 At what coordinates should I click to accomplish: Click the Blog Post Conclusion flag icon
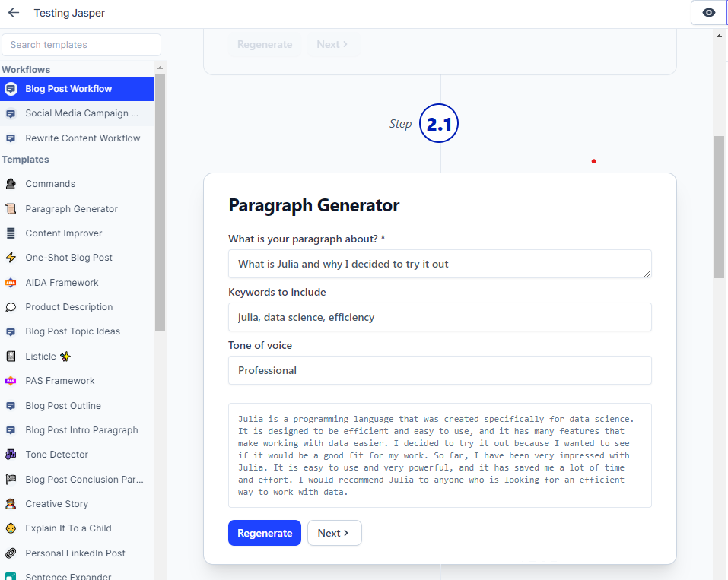[x=11, y=480]
